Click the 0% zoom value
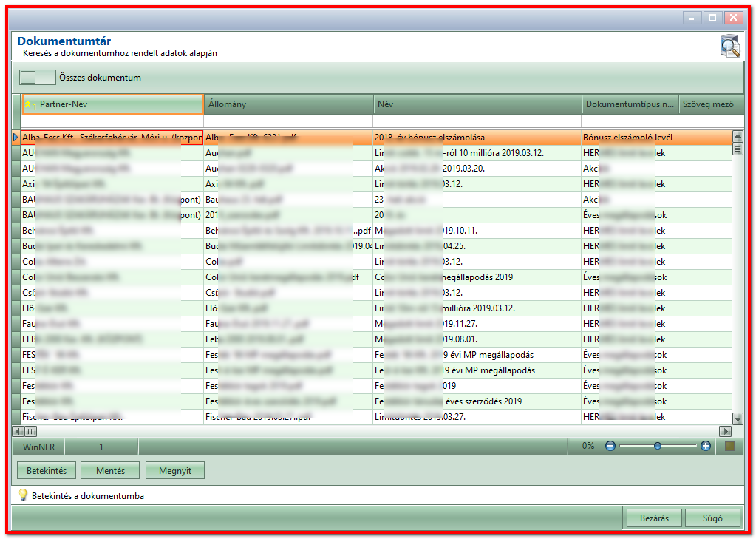The width and height of the screenshot is (756, 539). (588, 446)
